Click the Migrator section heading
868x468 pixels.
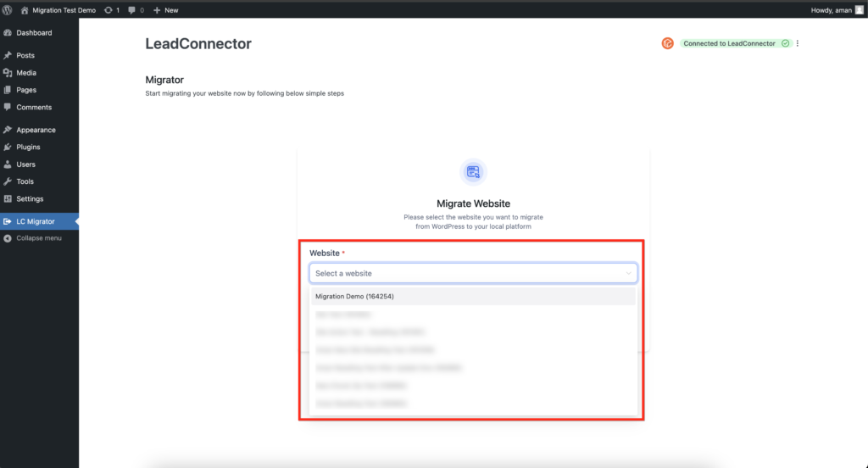point(164,80)
